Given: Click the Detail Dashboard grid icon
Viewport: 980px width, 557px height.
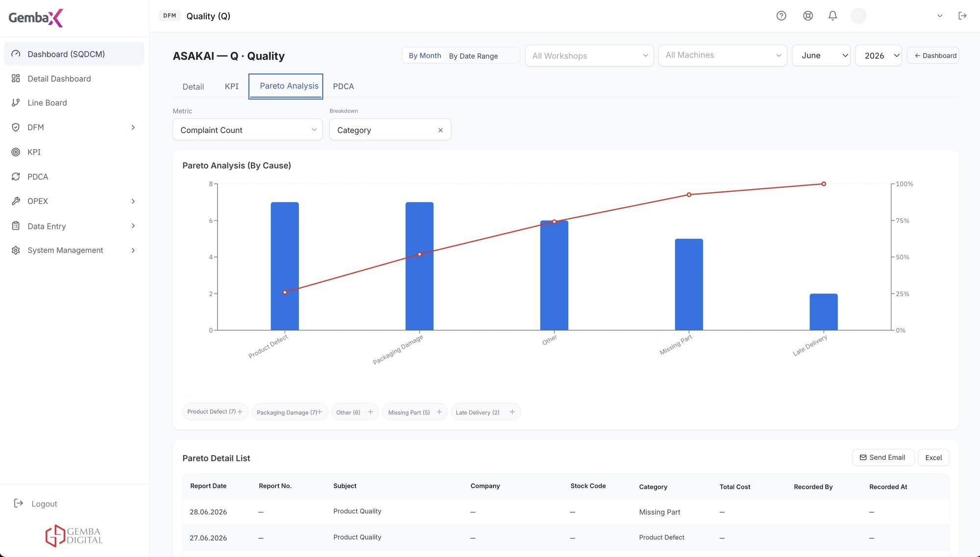Looking at the screenshot, I should click(x=16, y=78).
